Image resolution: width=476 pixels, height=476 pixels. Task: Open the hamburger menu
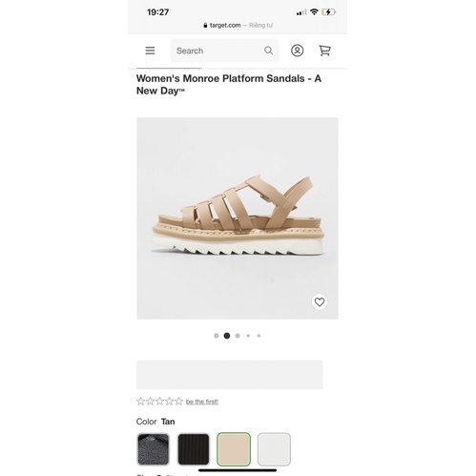tap(150, 51)
